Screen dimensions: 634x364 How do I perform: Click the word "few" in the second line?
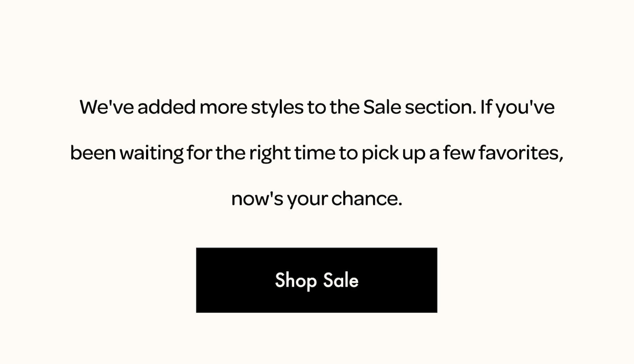coord(459,153)
